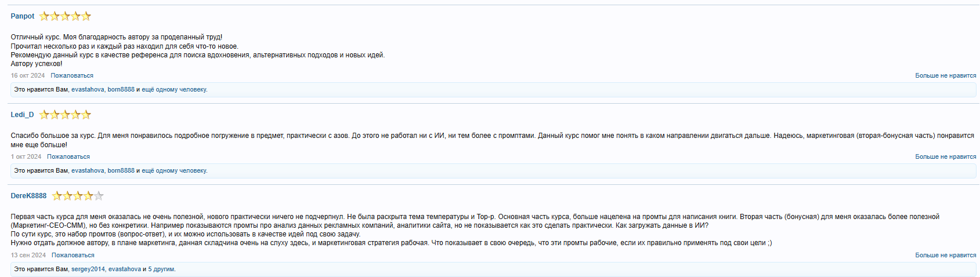Open DereK8888's user profile
This screenshot has width=980, height=277.
28,196
